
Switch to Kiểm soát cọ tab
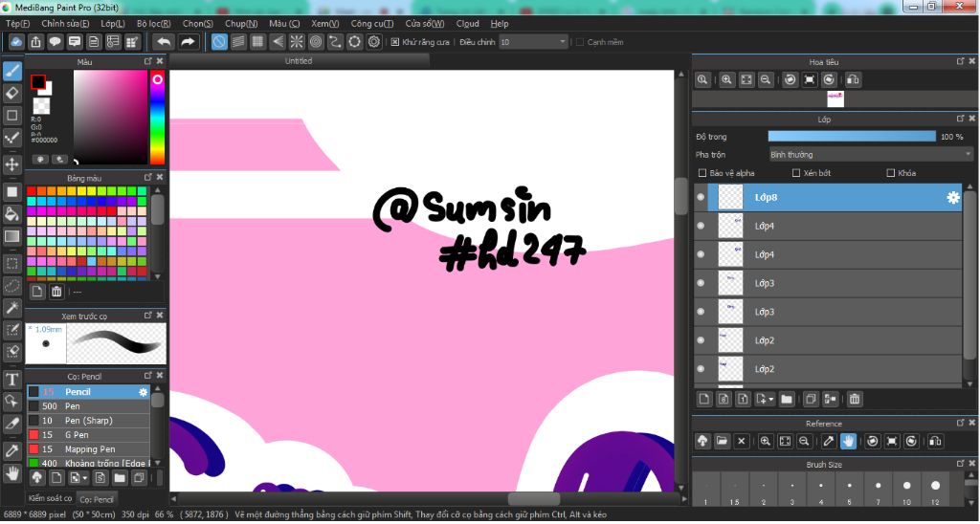point(50,498)
